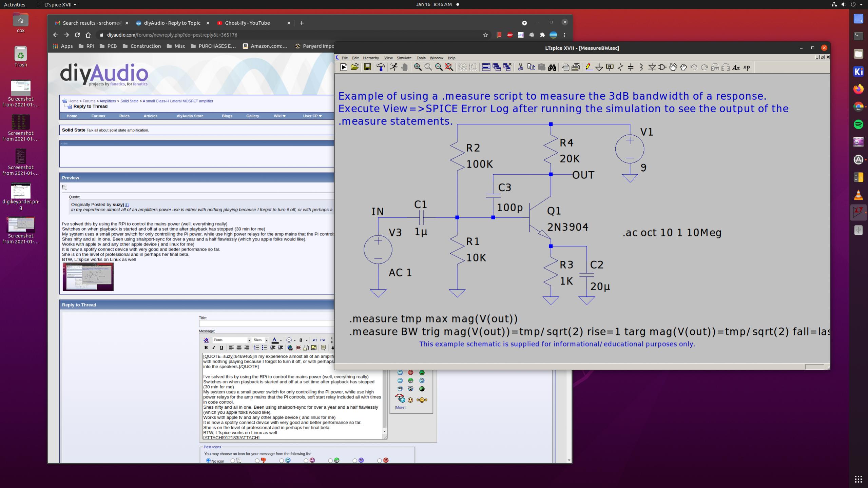Place an inductor component

[641, 67]
